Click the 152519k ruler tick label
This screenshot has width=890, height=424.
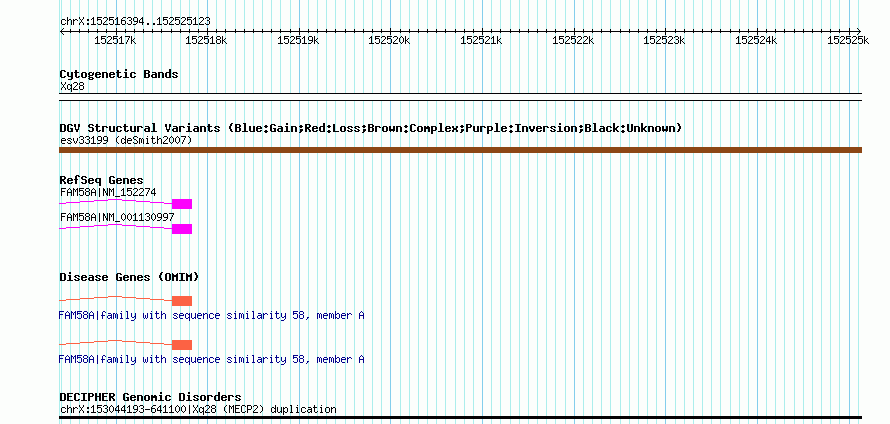pos(299,40)
